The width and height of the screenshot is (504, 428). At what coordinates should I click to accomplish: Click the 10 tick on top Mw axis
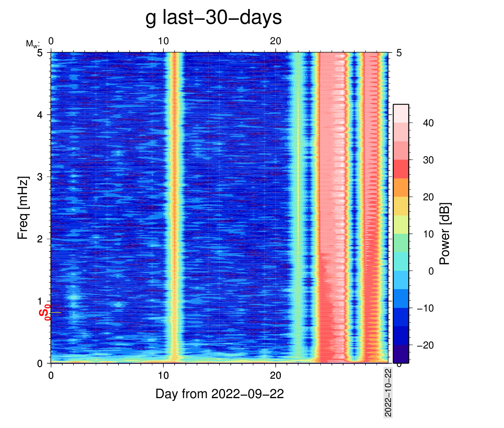point(163,41)
